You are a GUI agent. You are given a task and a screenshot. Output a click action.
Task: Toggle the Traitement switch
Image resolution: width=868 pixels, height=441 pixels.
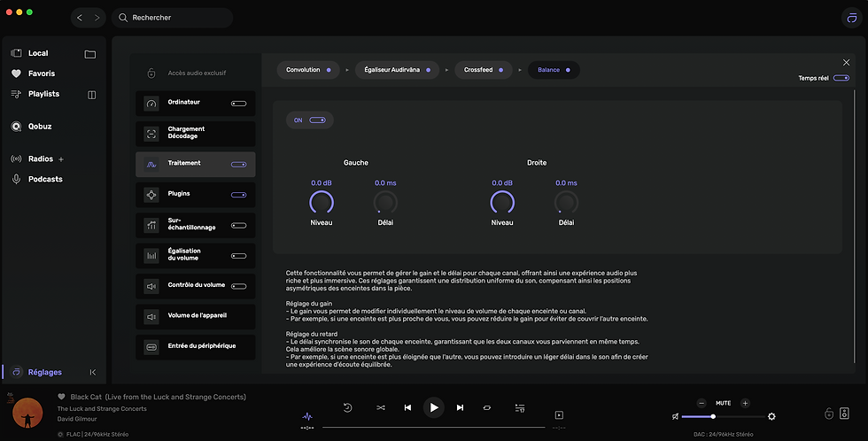tap(238, 165)
